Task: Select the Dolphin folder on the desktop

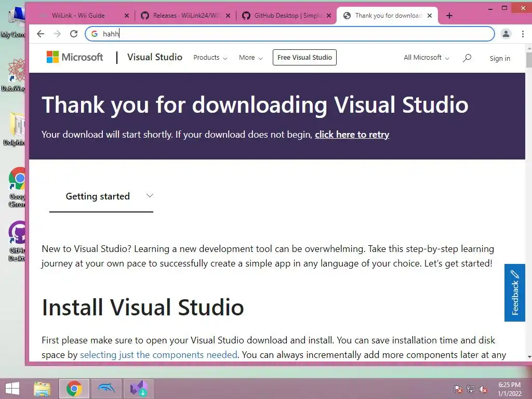Action: point(14,129)
